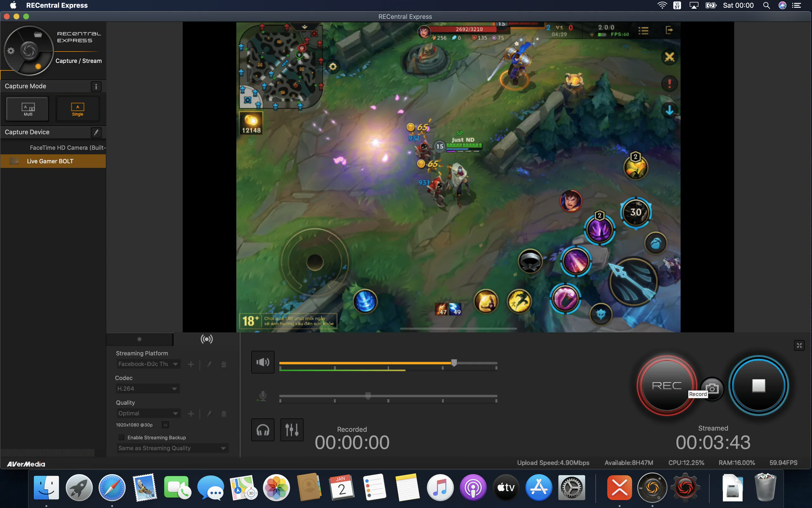Select FaceTime HD Camera device
Image resolution: width=812 pixels, height=508 pixels.
coord(53,148)
